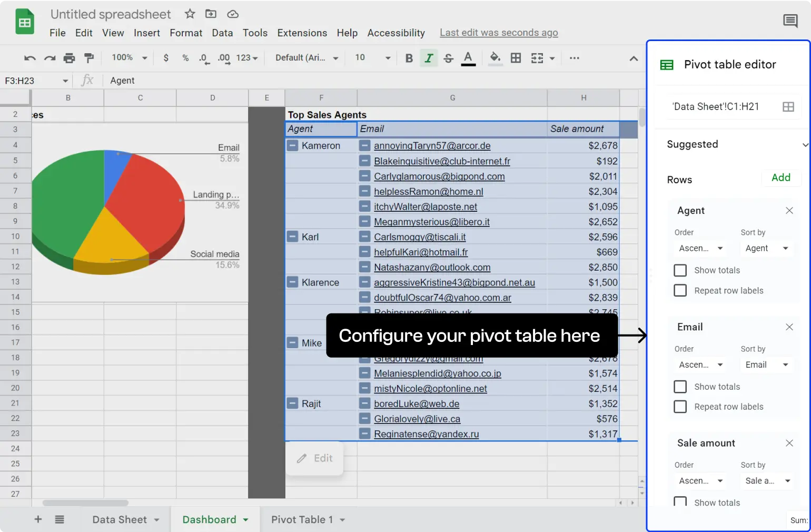Click the move to folder icon
Image resolution: width=811 pixels, height=532 pixels.
pyautogui.click(x=211, y=14)
